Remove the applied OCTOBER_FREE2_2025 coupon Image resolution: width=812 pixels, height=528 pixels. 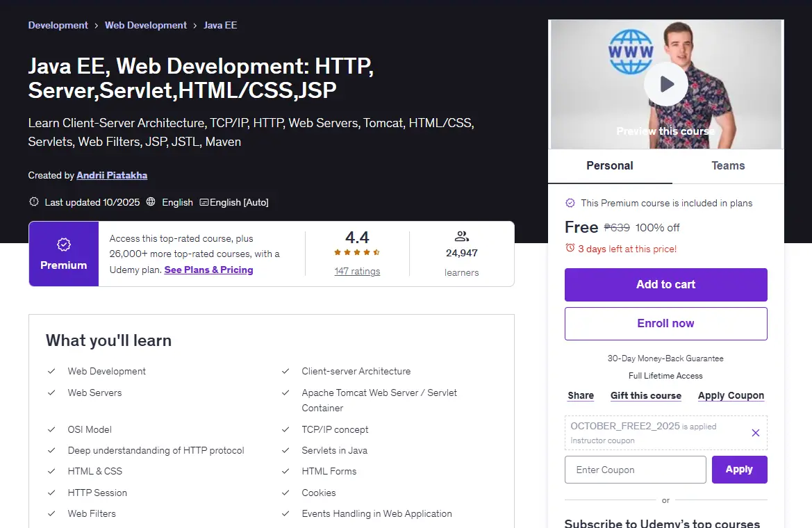[x=756, y=433]
